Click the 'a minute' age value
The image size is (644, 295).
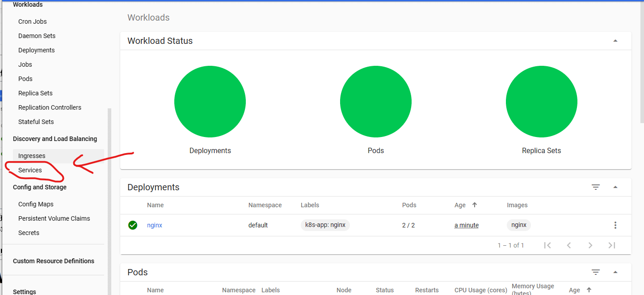pyautogui.click(x=467, y=225)
